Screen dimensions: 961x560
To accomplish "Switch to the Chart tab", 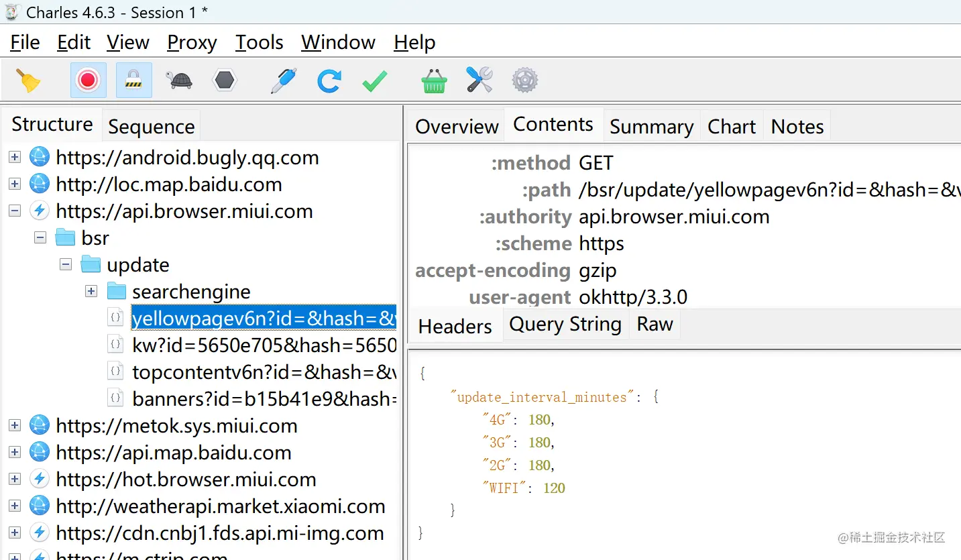I will tap(732, 126).
